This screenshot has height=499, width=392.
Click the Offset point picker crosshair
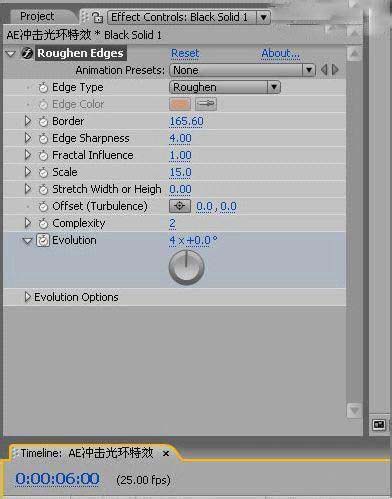180,206
